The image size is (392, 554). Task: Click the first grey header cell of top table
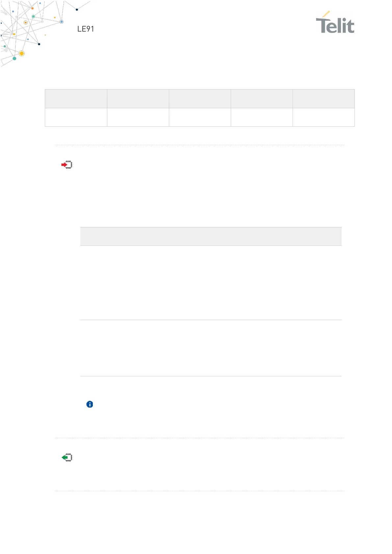point(76,99)
